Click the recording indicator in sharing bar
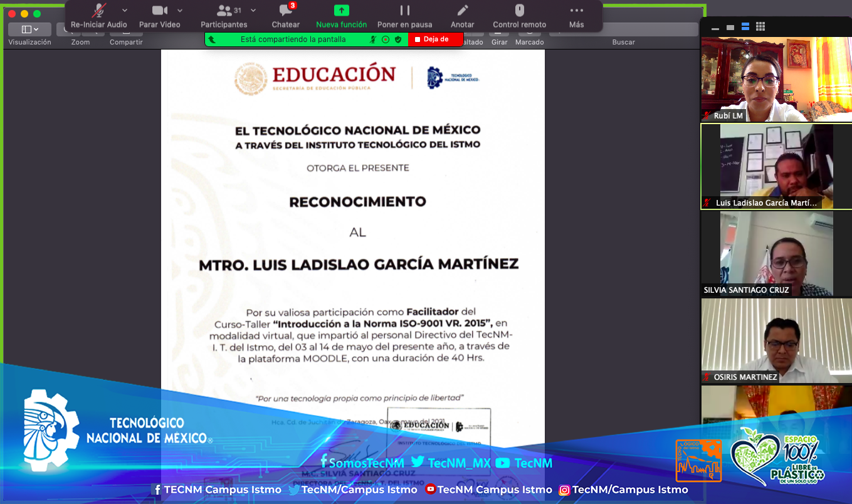This screenshot has width=852, height=504. point(386,39)
